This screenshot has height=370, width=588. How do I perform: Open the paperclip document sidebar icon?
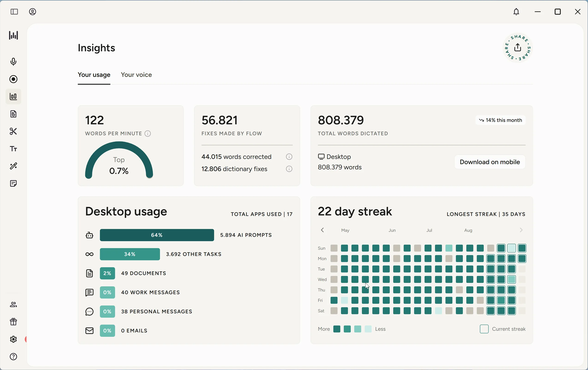pos(13,114)
